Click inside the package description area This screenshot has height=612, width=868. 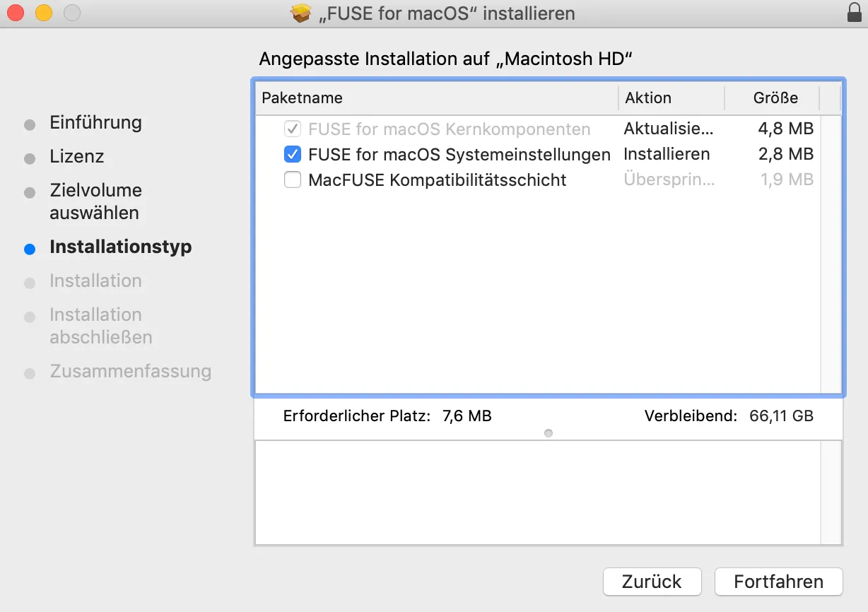[537, 493]
